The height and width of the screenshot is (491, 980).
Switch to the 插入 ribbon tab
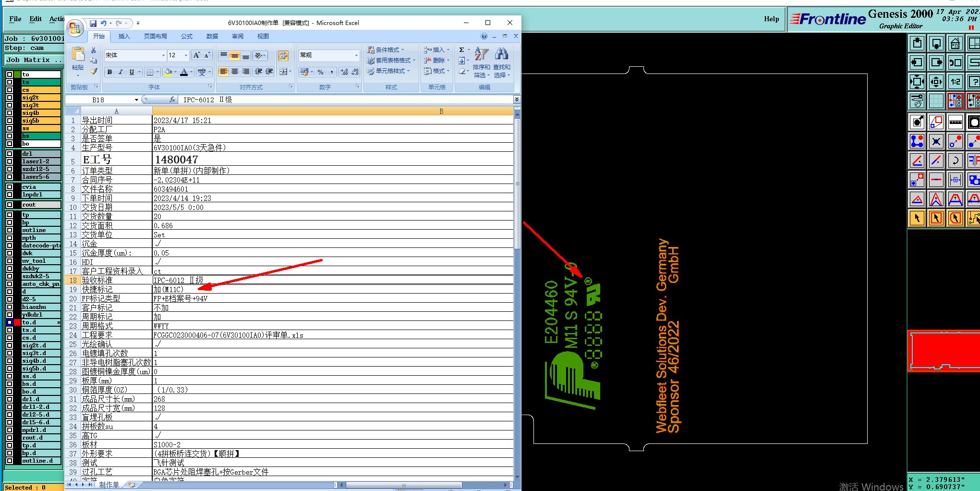[x=124, y=37]
